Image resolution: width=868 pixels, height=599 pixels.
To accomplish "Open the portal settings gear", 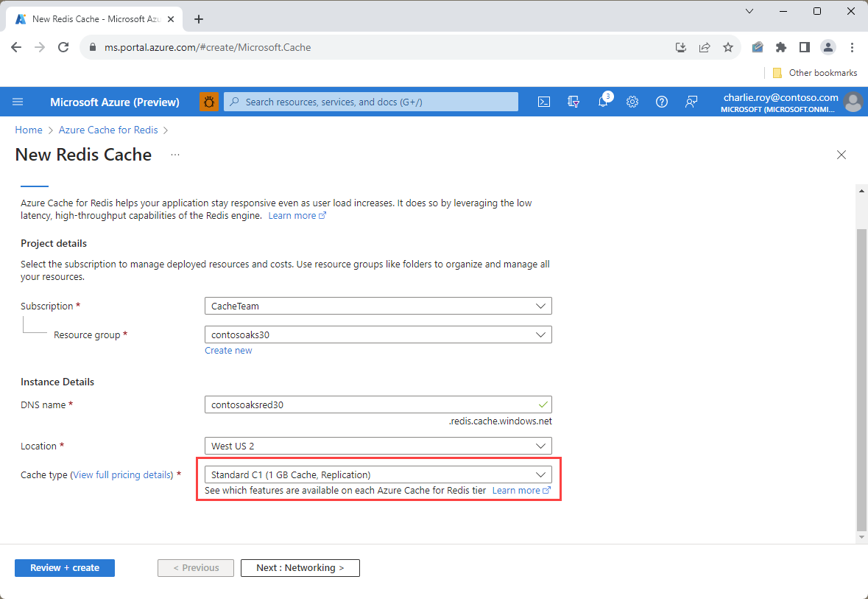I will pos(632,102).
